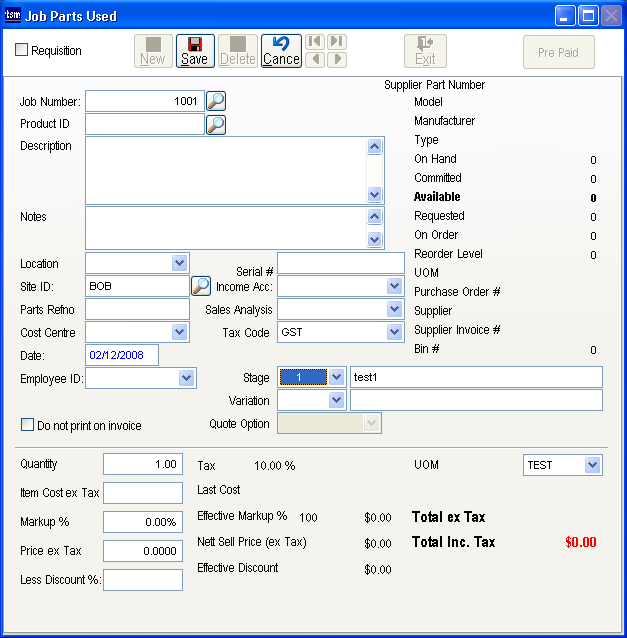Expand the UOM dropdown showing TEST
Image resolution: width=627 pixels, height=638 pixels.
(592, 466)
